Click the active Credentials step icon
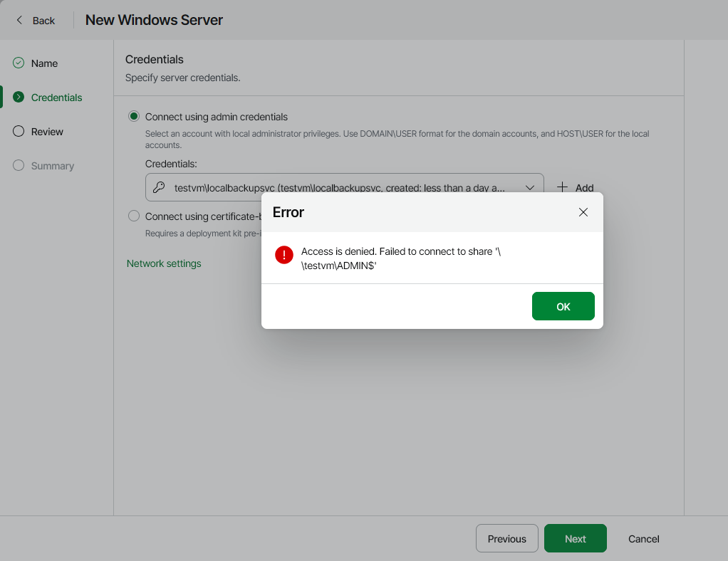 [x=19, y=98]
